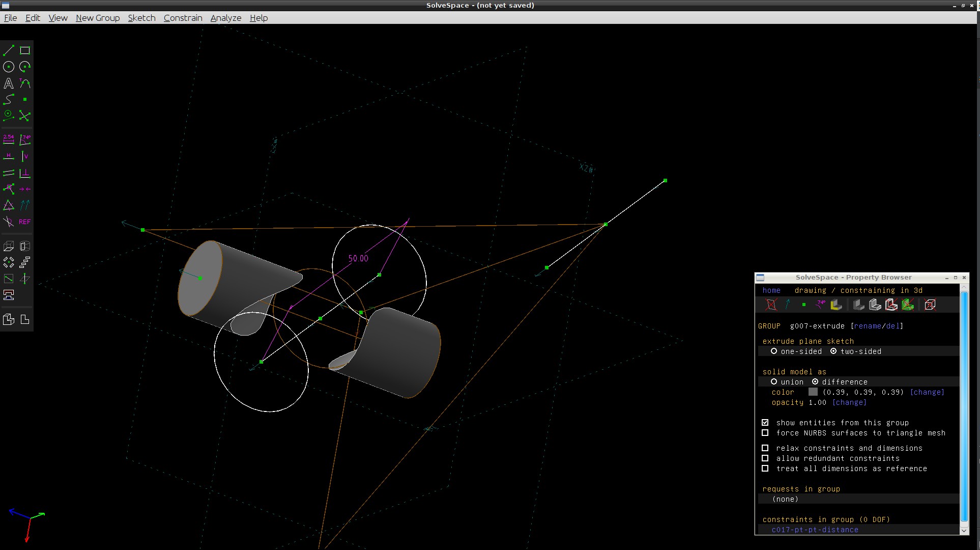The height and width of the screenshot is (550, 980).
Task: Click the gray color swatch
Action: (813, 392)
